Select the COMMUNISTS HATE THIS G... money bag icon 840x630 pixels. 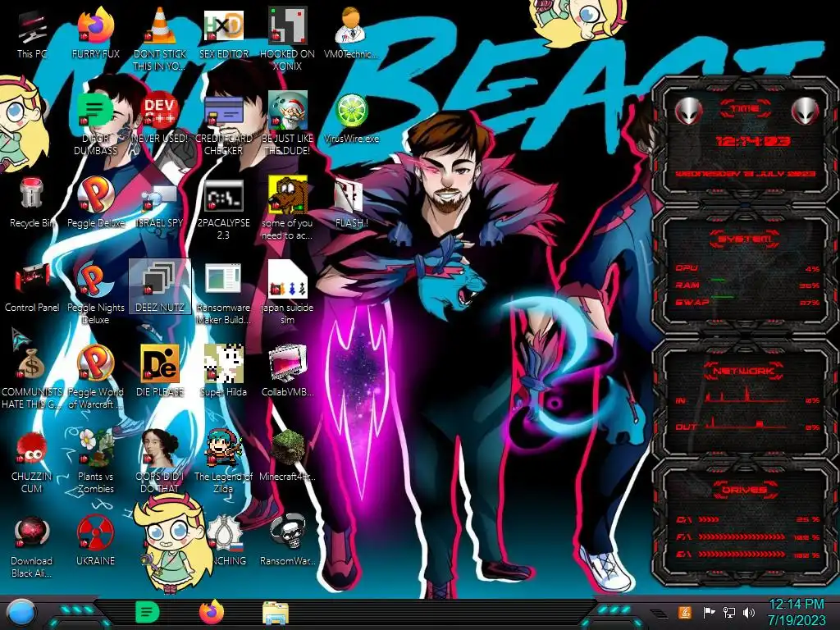[32, 377]
